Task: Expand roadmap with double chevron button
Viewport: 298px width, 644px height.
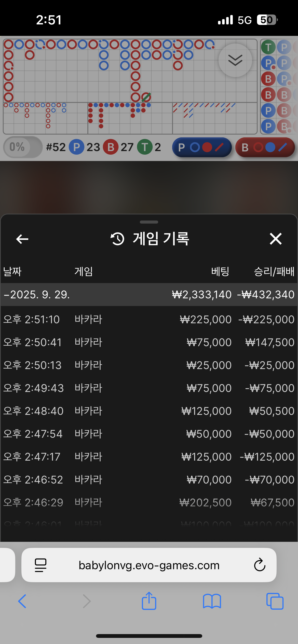Action: point(235,60)
